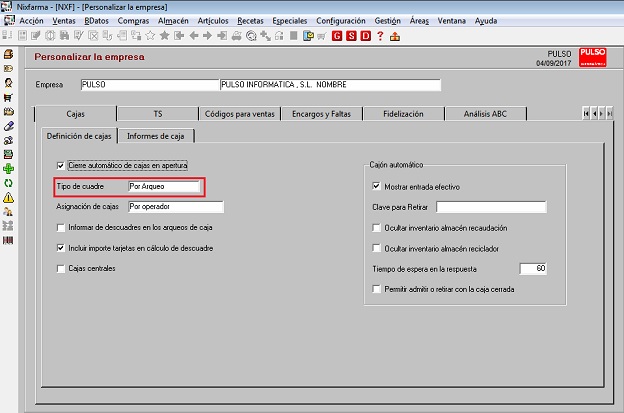
Task: Open the Ventas menu
Action: click(x=64, y=21)
